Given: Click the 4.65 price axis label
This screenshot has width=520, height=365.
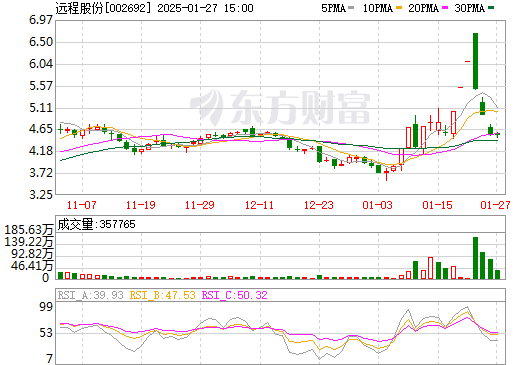Looking at the screenshot, I should 41,129.
